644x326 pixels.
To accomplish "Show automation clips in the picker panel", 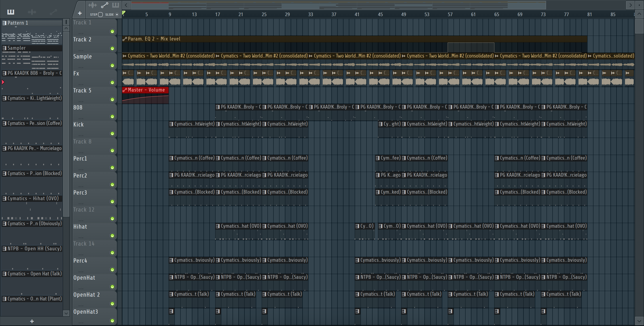I will pyautogui.click(x=53, y=12).
